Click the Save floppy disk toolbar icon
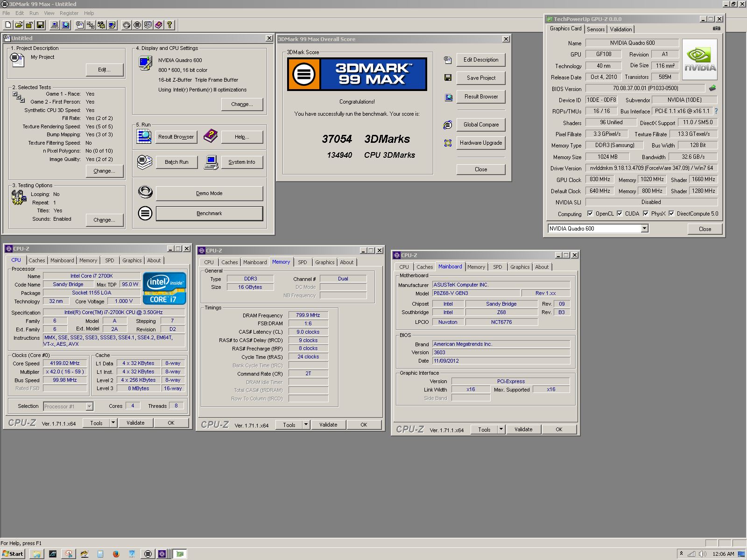Viewport: 747px width, 560px height. point(40,25)
